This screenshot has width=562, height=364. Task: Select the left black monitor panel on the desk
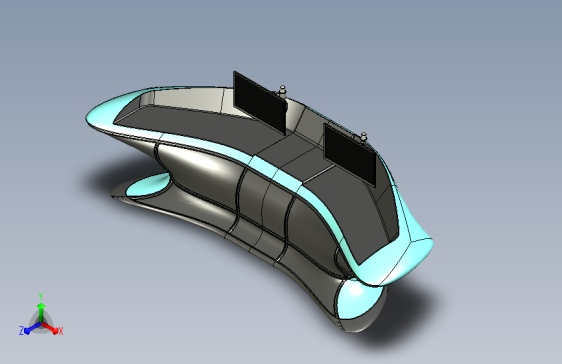click(x=260, y=103)
